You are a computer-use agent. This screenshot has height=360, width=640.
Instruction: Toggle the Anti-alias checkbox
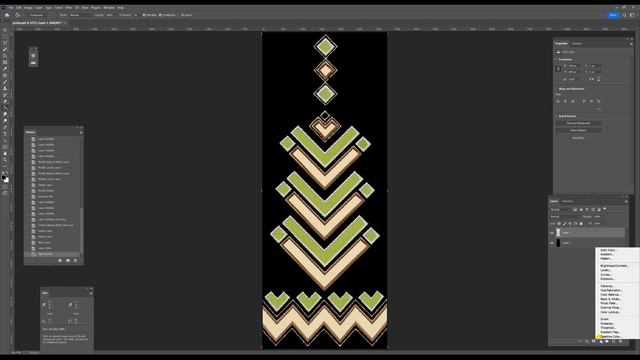pos(144,15)
